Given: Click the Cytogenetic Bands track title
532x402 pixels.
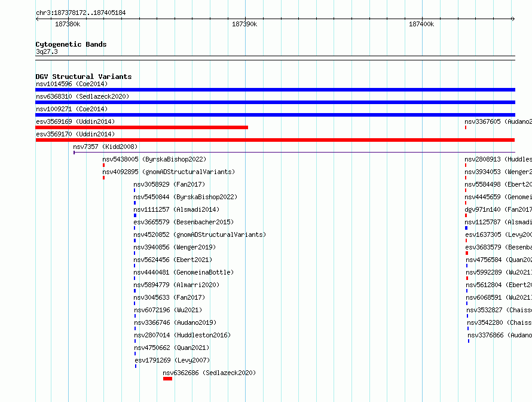Looking at the screenshot, I should [71, 44].
